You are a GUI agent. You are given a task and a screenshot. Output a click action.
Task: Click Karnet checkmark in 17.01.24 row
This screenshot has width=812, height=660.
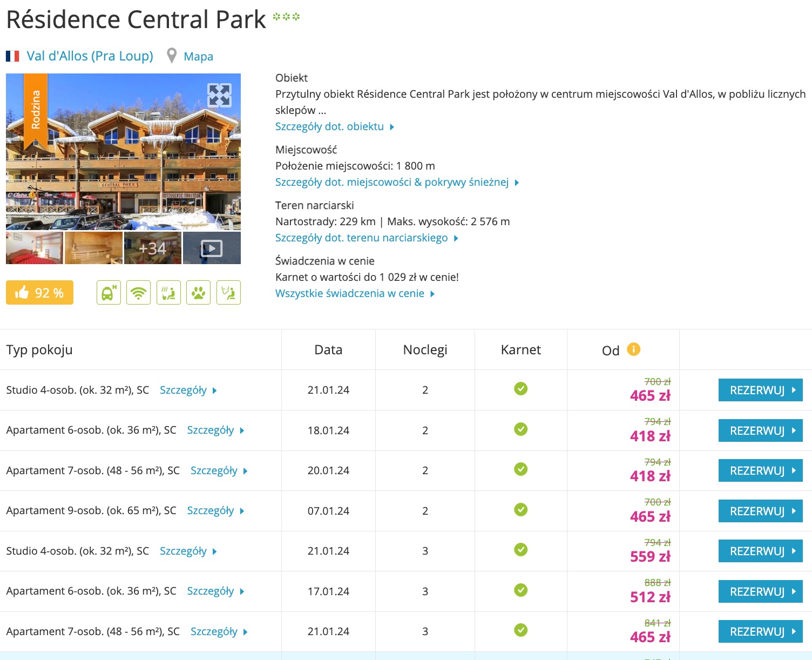(521, 590)
